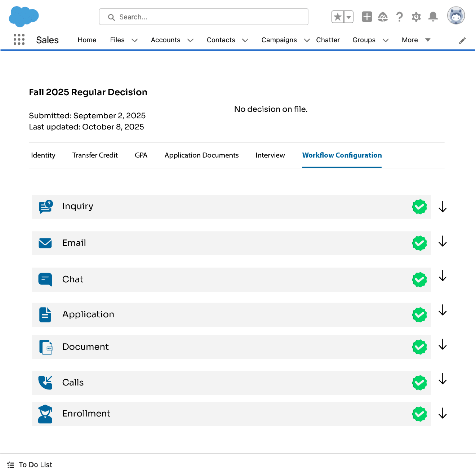Edit navigation with the pencil icon
The height and width of the screenshot is (476, 476).
pos(462,41)
